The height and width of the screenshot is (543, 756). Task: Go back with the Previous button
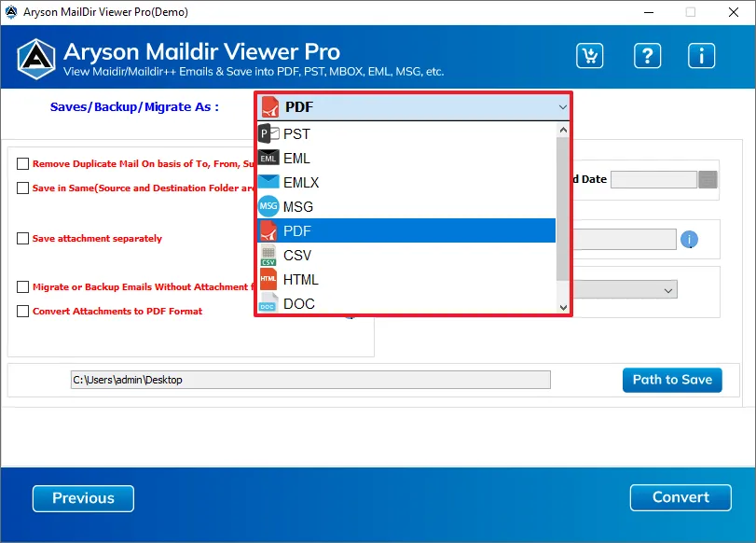83,498
